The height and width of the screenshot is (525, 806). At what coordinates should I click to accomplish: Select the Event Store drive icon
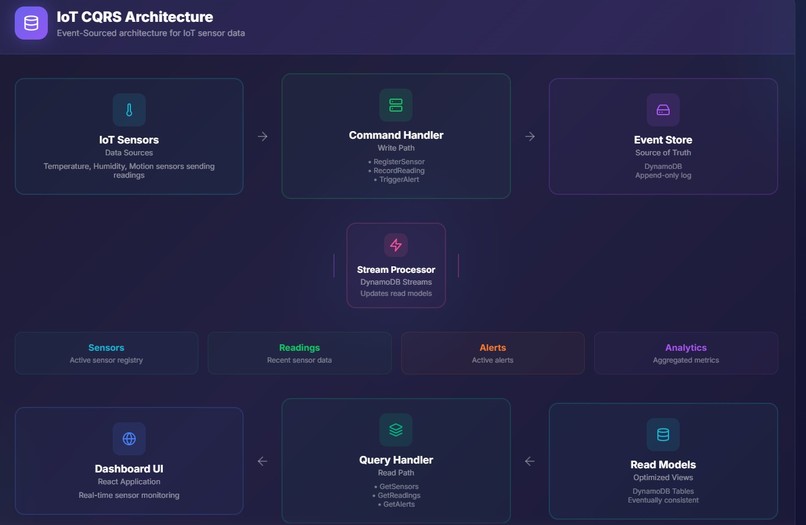[x=663, y=110]
